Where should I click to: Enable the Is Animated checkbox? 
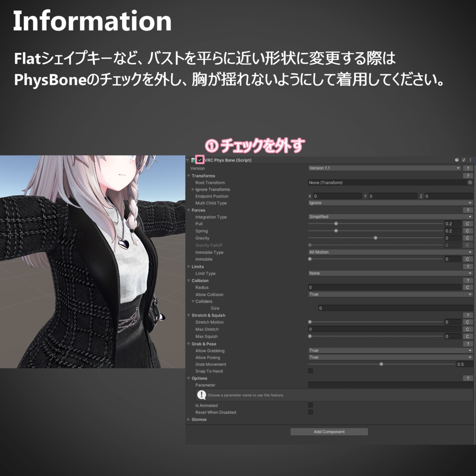(310, 405)
